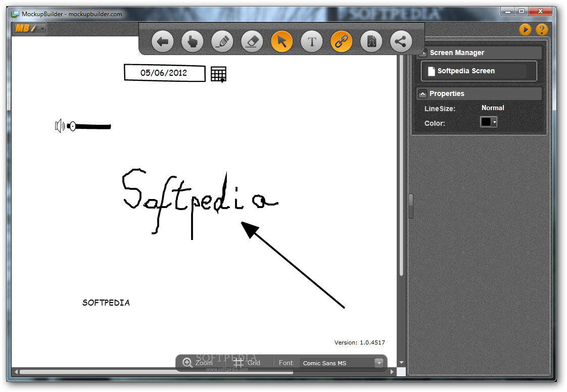The image size is (567, 392).
Task: Collapse the Screen Manager panel
Action: (422, 53)
